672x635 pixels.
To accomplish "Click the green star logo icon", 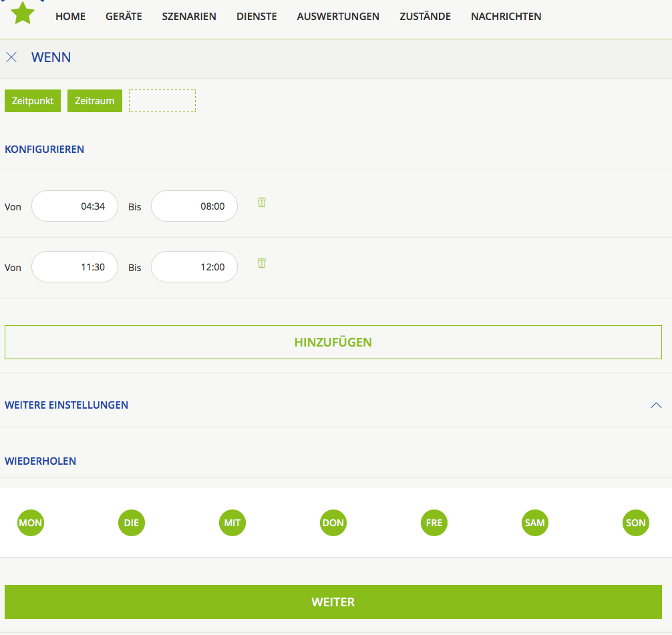I will [23, 13].
